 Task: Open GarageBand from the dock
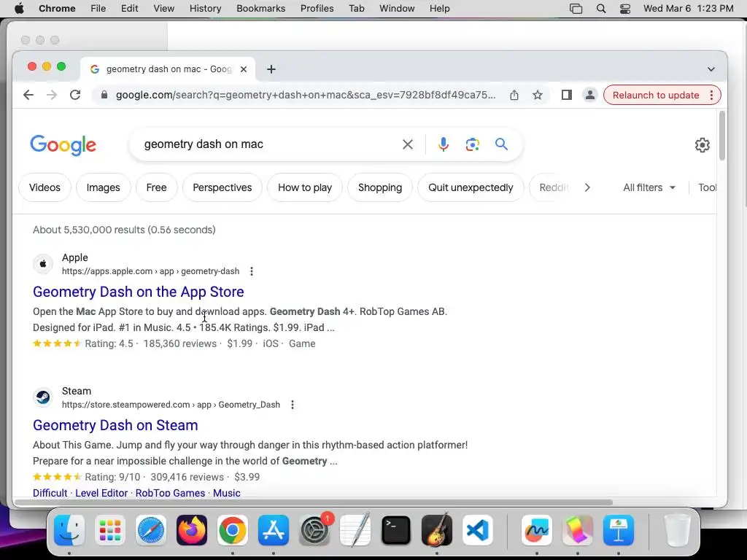(437, 530)
